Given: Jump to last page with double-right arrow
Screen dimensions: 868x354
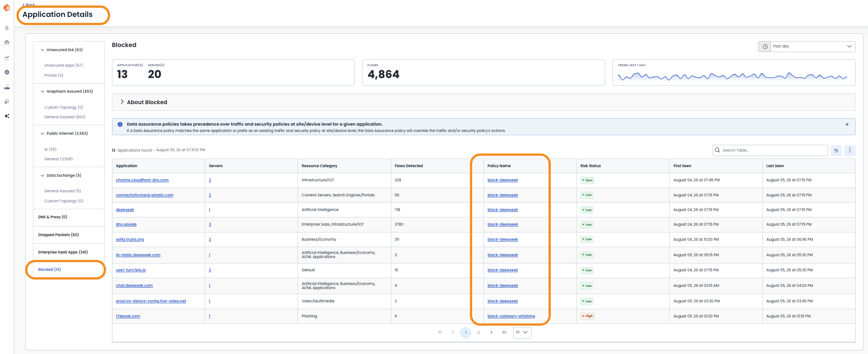Looking at the screenshot, I should pos(504,332).
